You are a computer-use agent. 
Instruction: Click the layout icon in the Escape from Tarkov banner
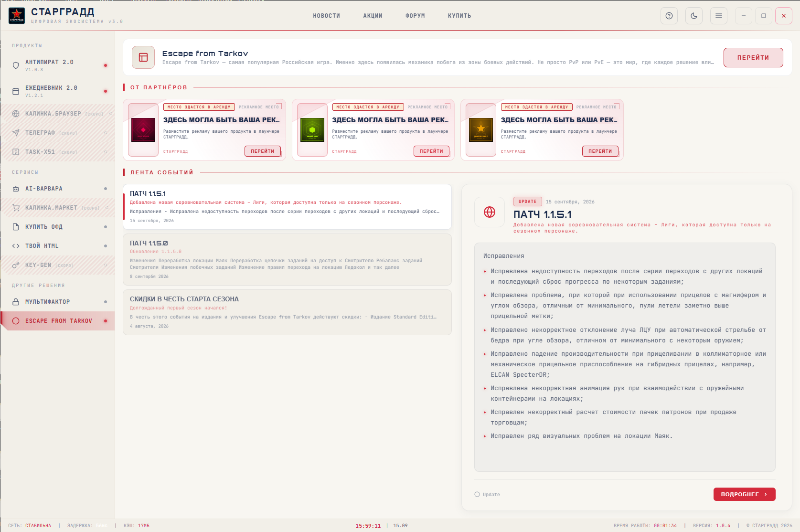tap(143, 57)
